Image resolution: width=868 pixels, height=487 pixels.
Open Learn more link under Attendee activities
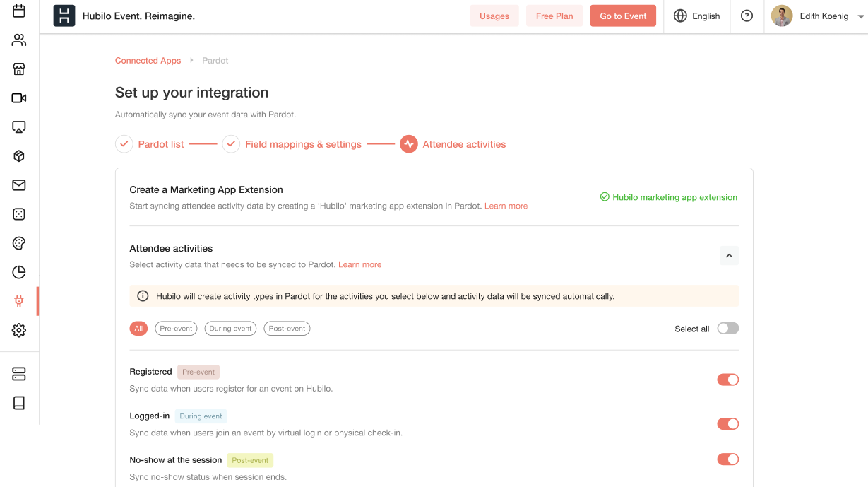[x=360, y=265]
